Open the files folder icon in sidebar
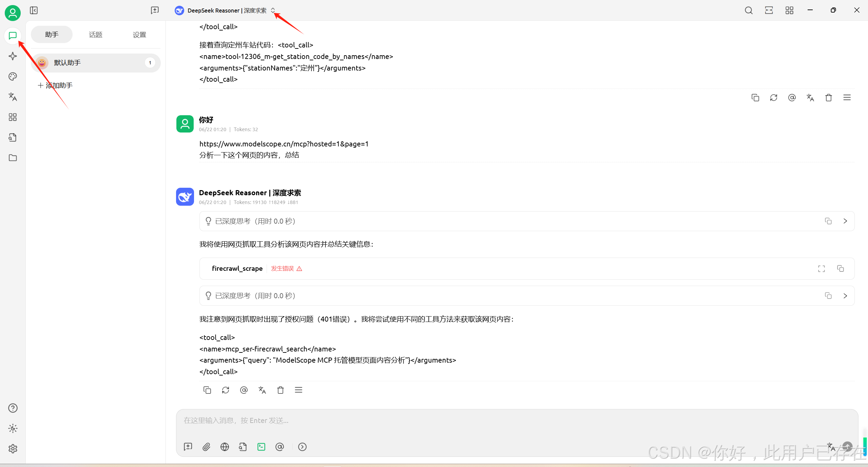This screenshot has height=467, width=868. click(x=13, y=158)
